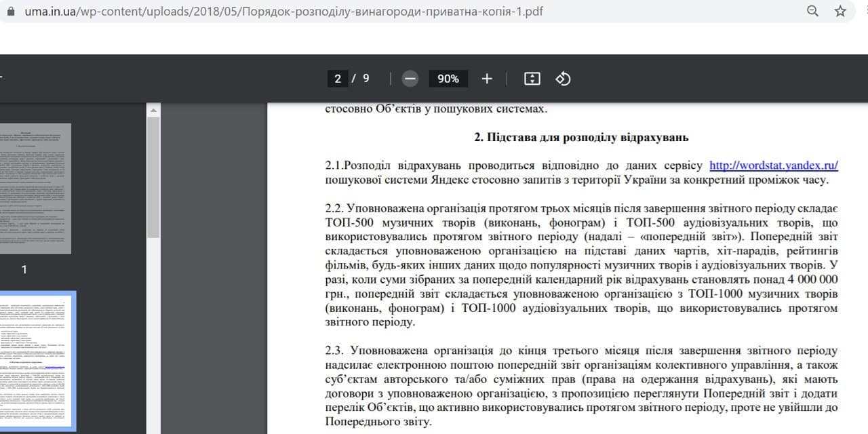Open the wordstat.yandex.ru link
Viewport: 868px width, 434px height.
click(773, 165)
